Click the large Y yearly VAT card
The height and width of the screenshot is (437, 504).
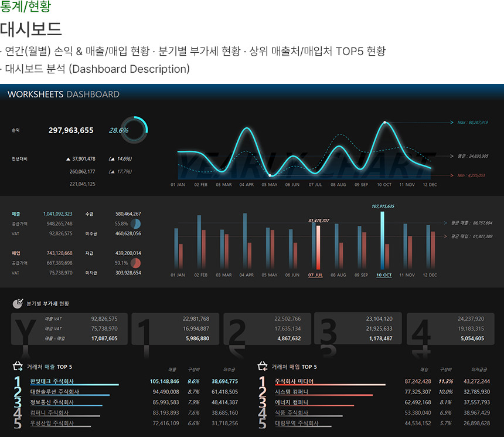tap(69, 328)
